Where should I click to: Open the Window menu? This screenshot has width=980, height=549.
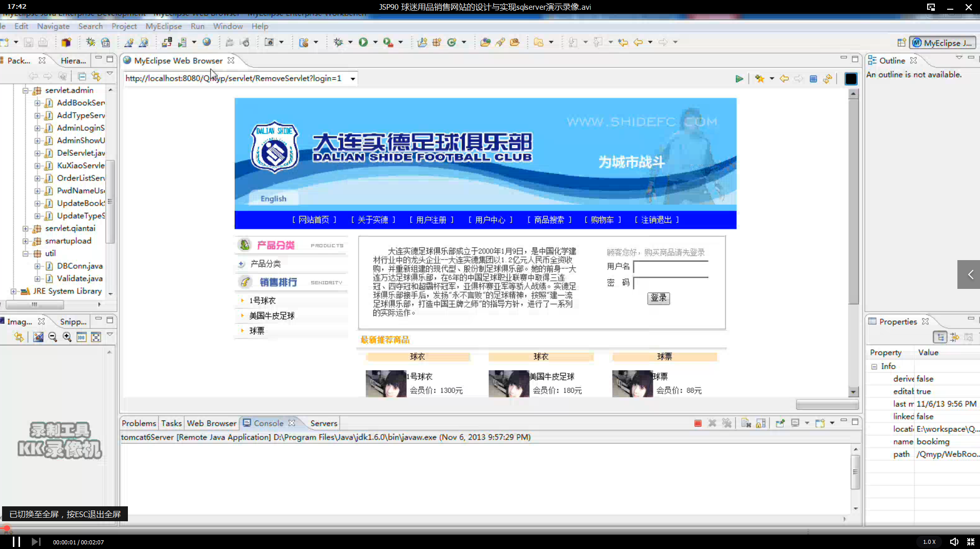click(228, 26)
